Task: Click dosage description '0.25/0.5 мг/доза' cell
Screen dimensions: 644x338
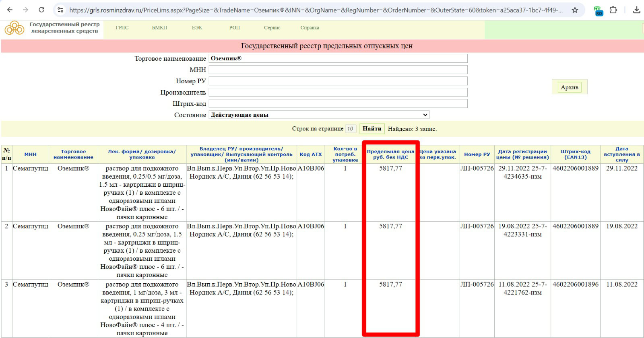Action: pos(142,192)
